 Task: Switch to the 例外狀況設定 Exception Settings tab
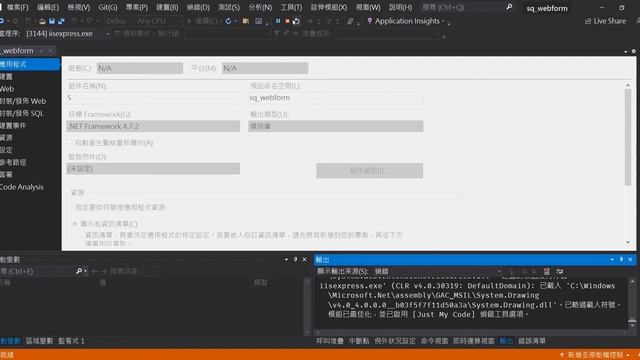395,341
